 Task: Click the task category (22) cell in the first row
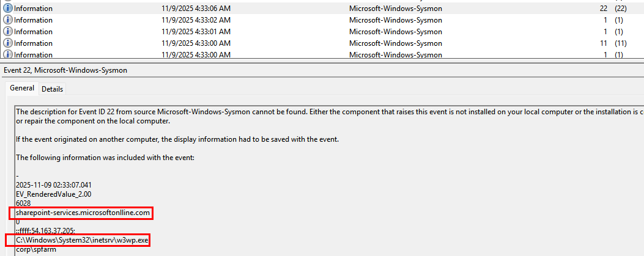(x=621, y=9)
